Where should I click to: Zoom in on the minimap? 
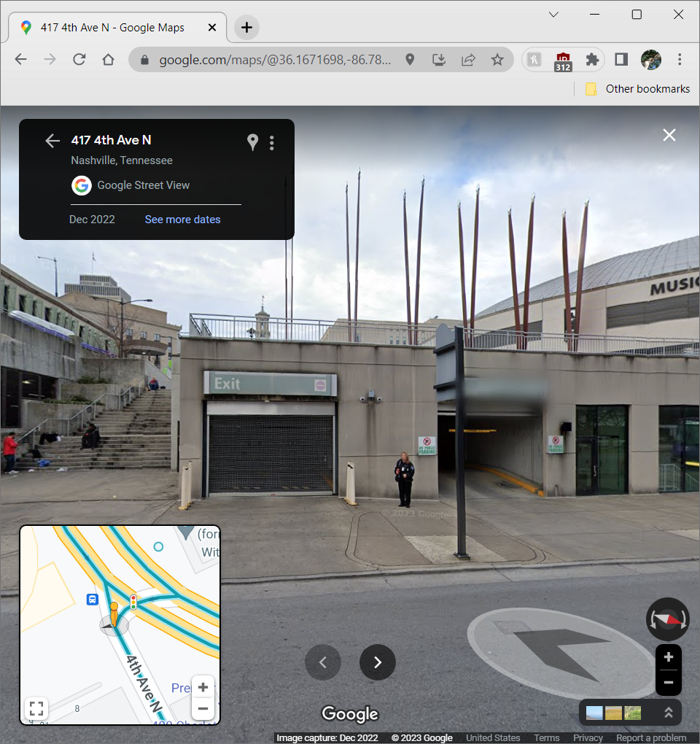(x=203, y=687)
